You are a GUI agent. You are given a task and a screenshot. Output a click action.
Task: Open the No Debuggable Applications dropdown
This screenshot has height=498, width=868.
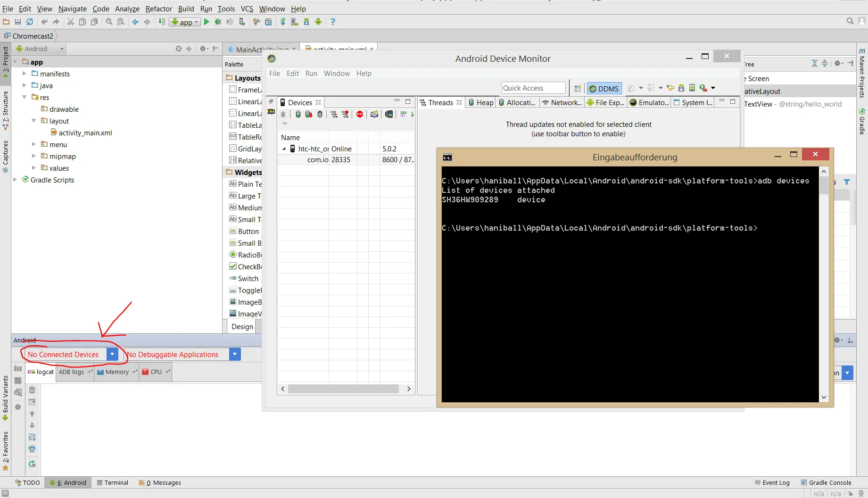[x=235, y=354]
